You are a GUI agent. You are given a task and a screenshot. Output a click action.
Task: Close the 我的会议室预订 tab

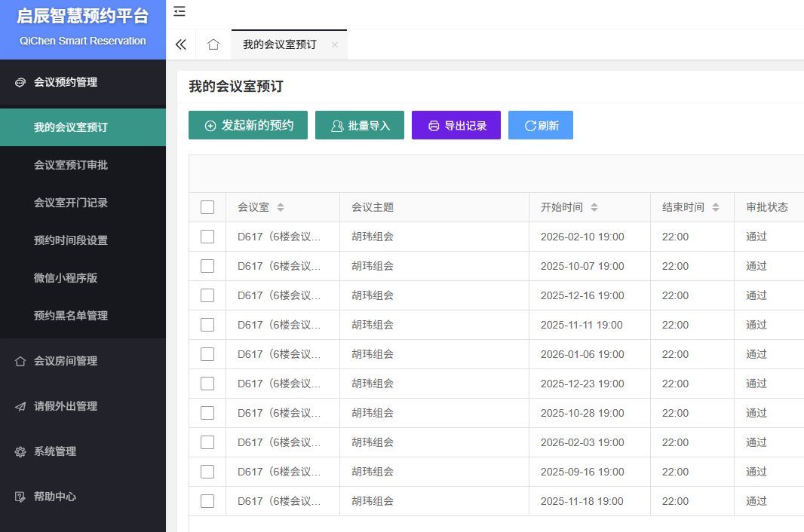point(334,44)
